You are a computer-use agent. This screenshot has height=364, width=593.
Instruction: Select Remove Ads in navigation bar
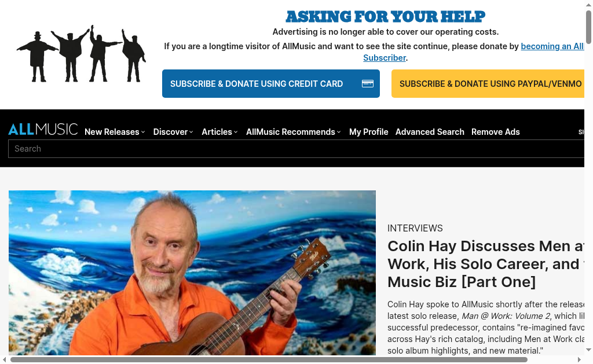pyautogui.click(x=496, y=131)
